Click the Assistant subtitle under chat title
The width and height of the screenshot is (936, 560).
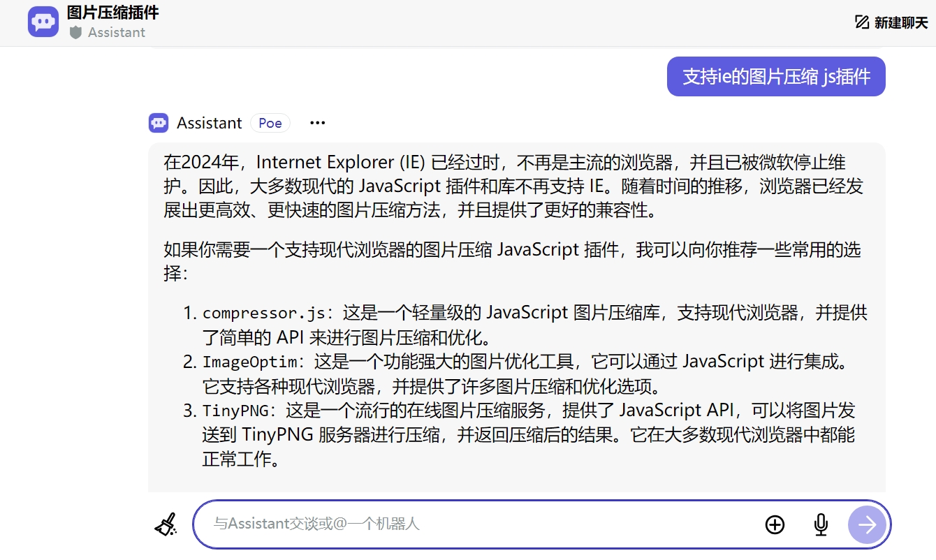tap(116, 32)
